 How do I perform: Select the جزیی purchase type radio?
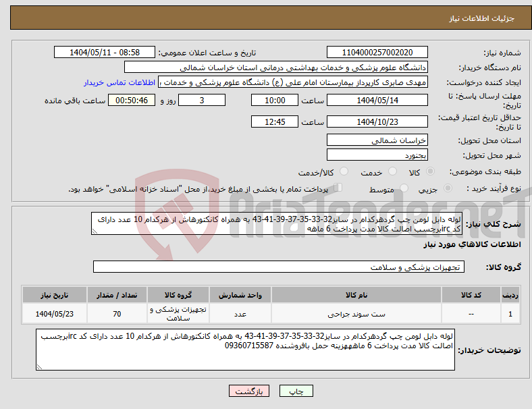(448, 188)
